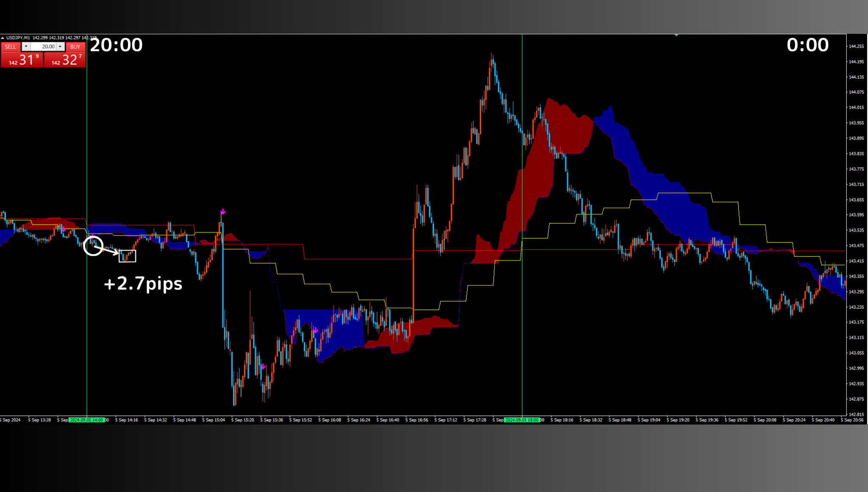Click the SELL button
Screen dimensions: 868x492
coord(11,47)
